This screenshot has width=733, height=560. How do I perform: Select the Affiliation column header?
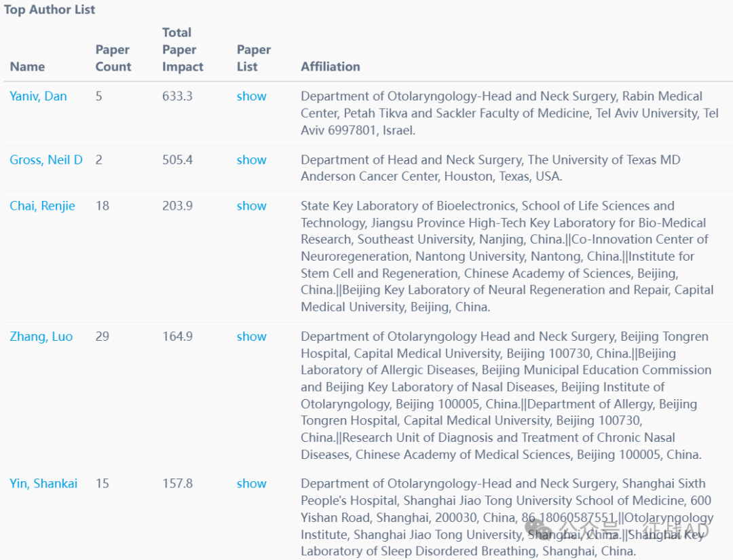pyautogui.click(x=331, y=67)
